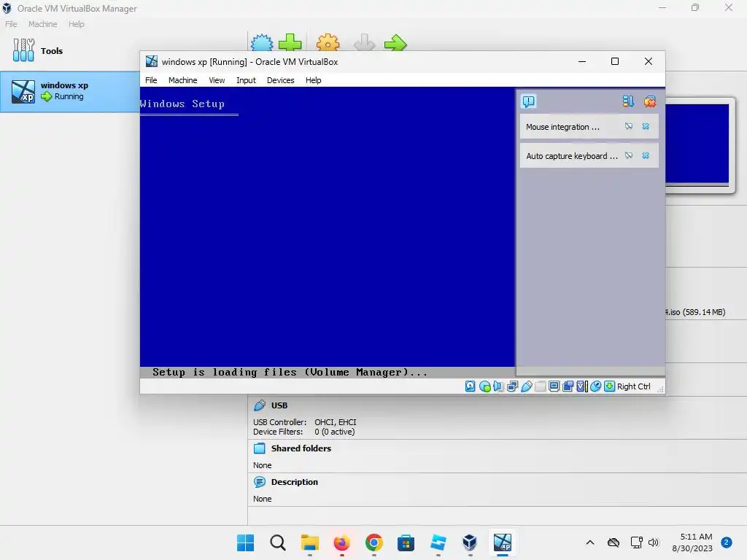Screen dimensions: 747x560
Task: Click the virtualization features (V) indicator
Action: (x=581, y=386)
